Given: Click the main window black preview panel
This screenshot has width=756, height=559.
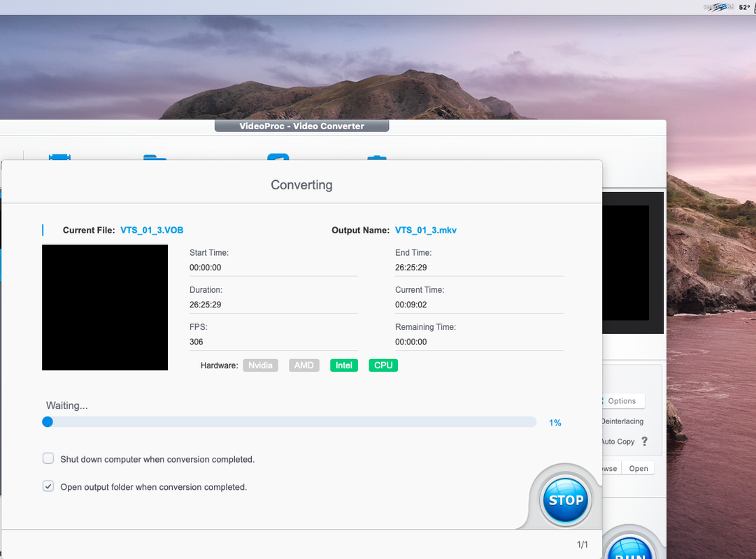Looking at the screenshot, I should pos(633,263).
